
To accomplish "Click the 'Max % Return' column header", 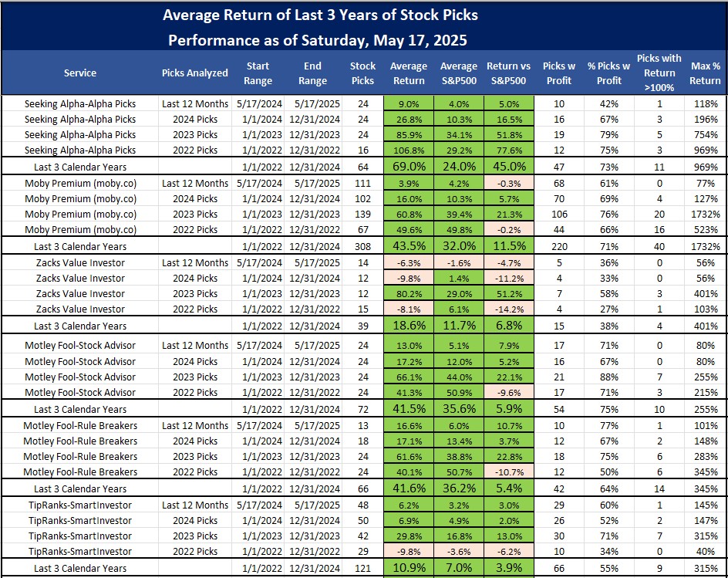I will [705, 73].
